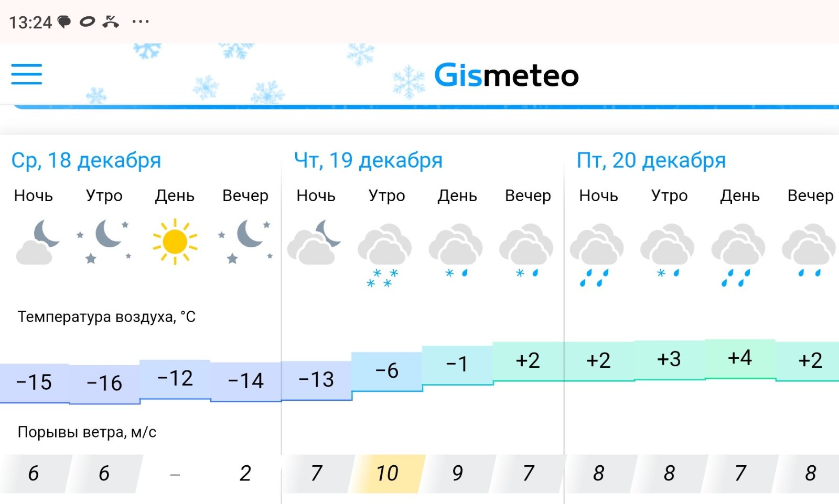
Task: Select the +4 temperature cell on Friday
Action: coord(740,358)
